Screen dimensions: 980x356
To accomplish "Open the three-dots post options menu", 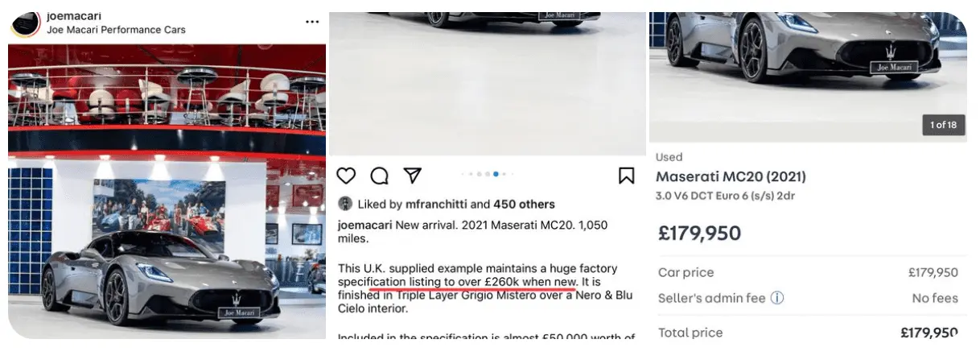I will pyautogui.click(x=312, y=22).
